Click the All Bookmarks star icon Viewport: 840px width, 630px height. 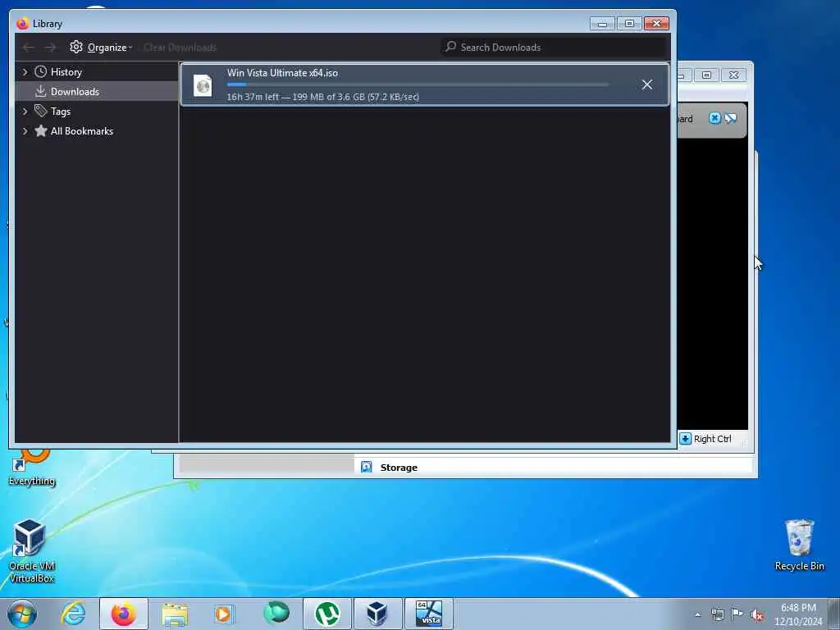pyautogui.click(x=41, y=130)
